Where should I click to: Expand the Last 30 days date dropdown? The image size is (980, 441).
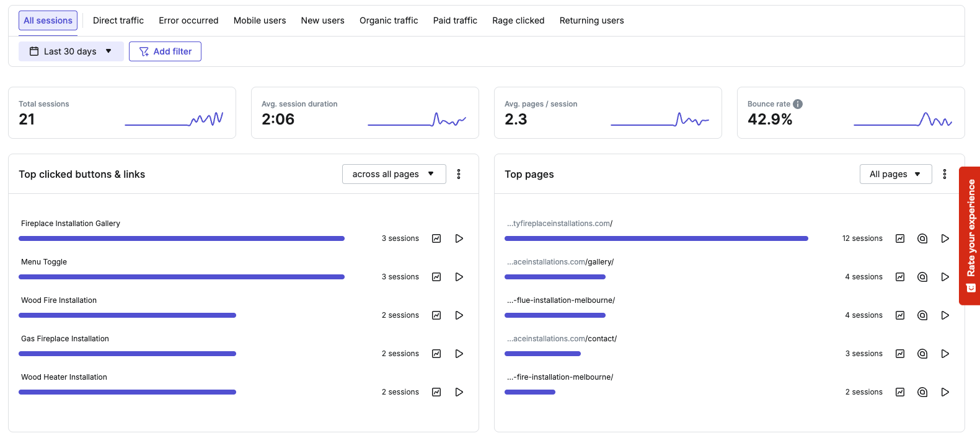pyautogui.click(x=71, y=51)
